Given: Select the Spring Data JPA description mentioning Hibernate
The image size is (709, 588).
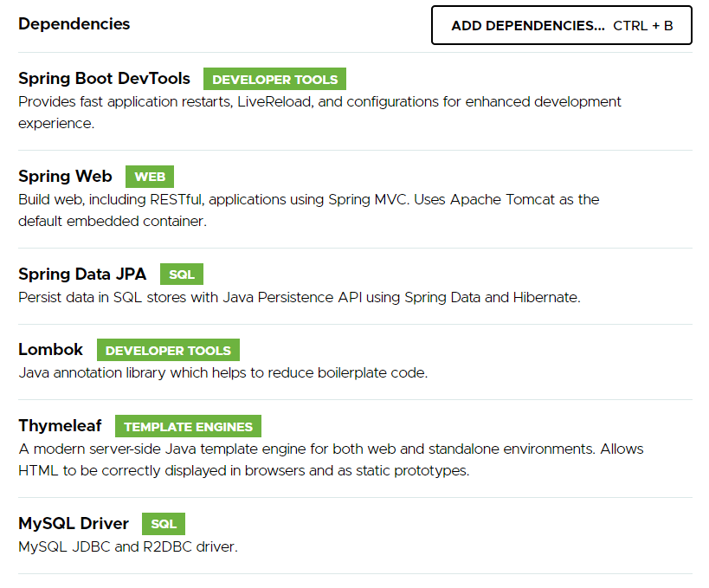Looking at the screenshot, I should (x=300, y=298).
